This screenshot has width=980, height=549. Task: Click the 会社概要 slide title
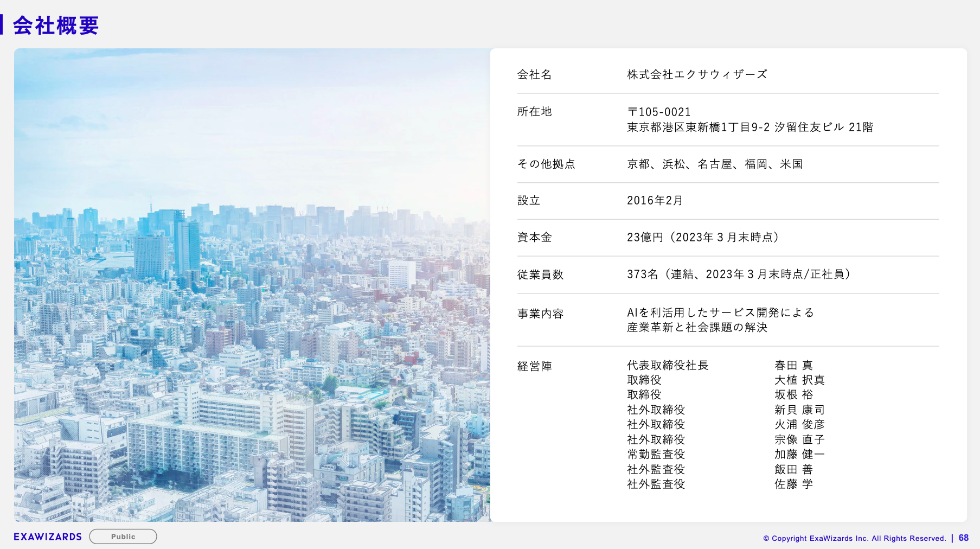[x=56, y=25]
